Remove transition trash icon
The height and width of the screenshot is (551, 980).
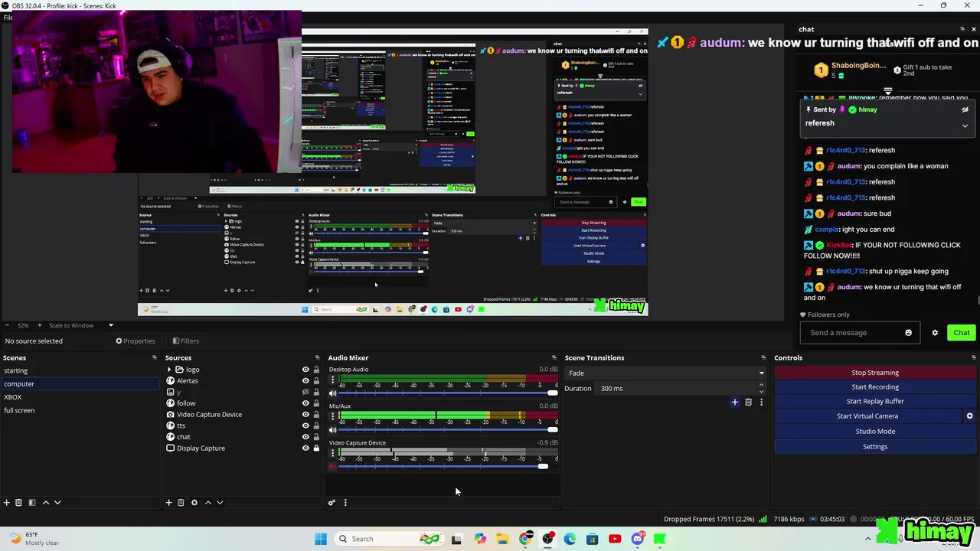pyautogui.click(x=748, y=402)
